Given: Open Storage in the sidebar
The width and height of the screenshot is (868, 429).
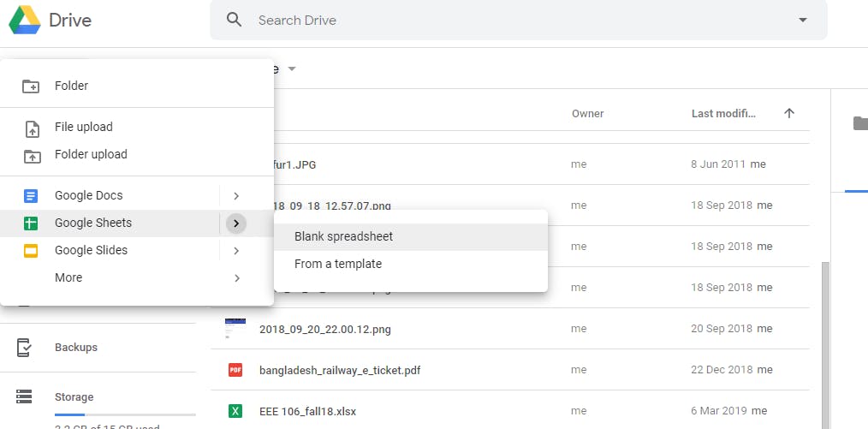Looking at the screenshot, I should coord(74,397).
